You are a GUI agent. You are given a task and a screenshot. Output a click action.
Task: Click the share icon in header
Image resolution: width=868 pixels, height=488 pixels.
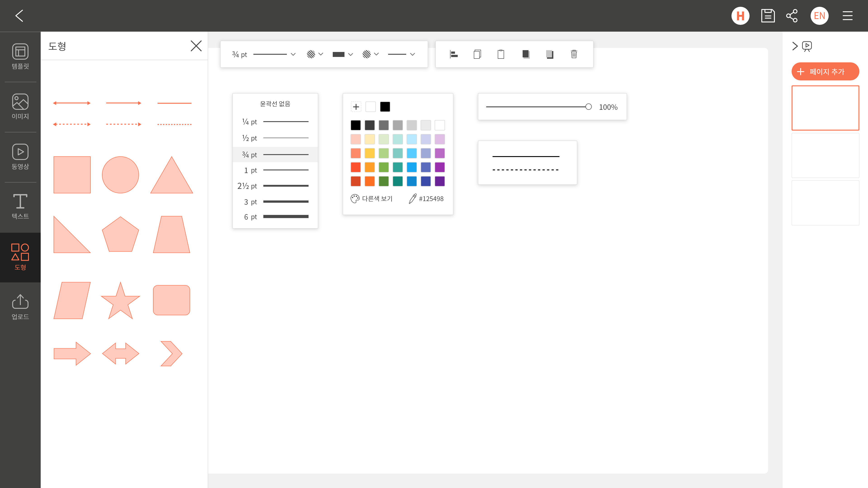point(792,16)
